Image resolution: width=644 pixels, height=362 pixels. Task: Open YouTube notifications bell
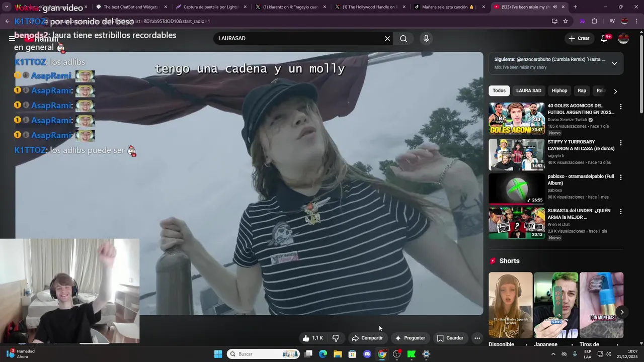605,39
